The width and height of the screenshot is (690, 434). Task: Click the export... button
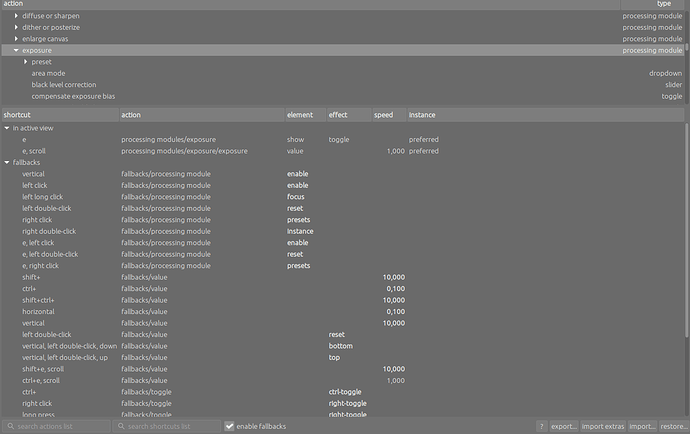coord(564,426)
